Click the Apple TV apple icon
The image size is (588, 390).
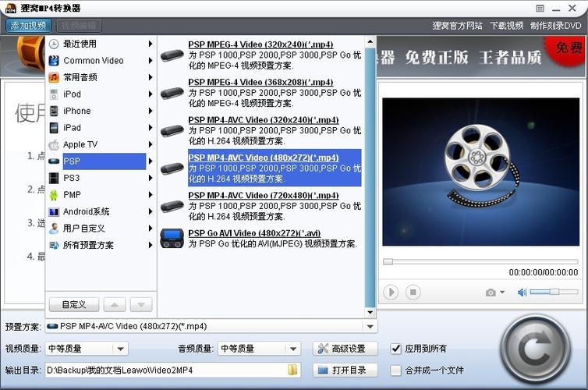click(x=54, y=144)
